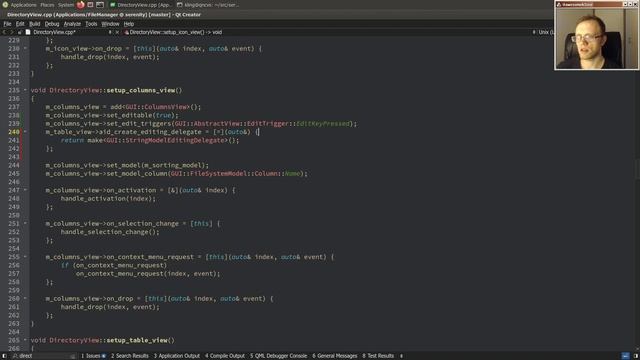The image size is (640, 360).
Task: Focus the locator field containing 'direct'
Action: tap(44, 356)
